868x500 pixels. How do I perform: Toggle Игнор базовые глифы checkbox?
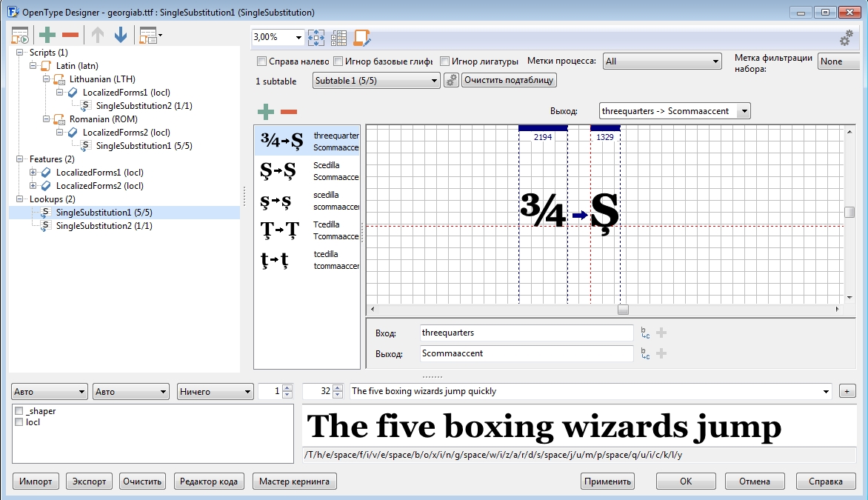(338, 61)
